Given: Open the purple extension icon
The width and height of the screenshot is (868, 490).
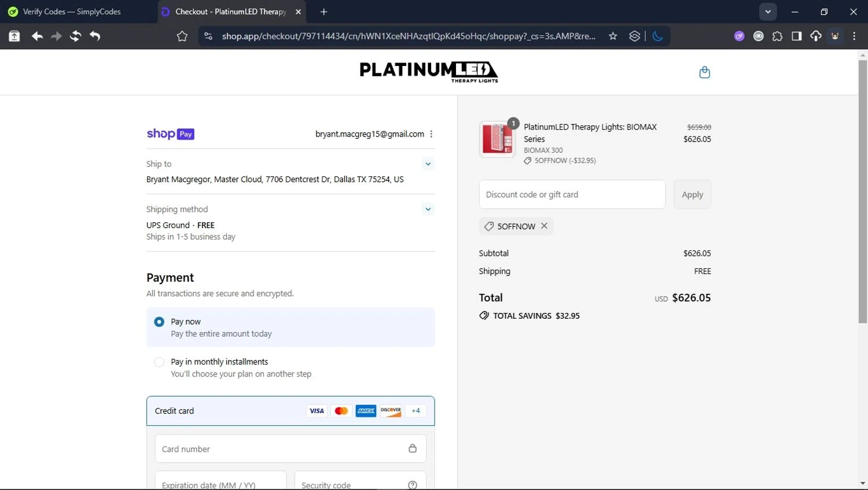Looking at the screenshot, I should [739, 36].
